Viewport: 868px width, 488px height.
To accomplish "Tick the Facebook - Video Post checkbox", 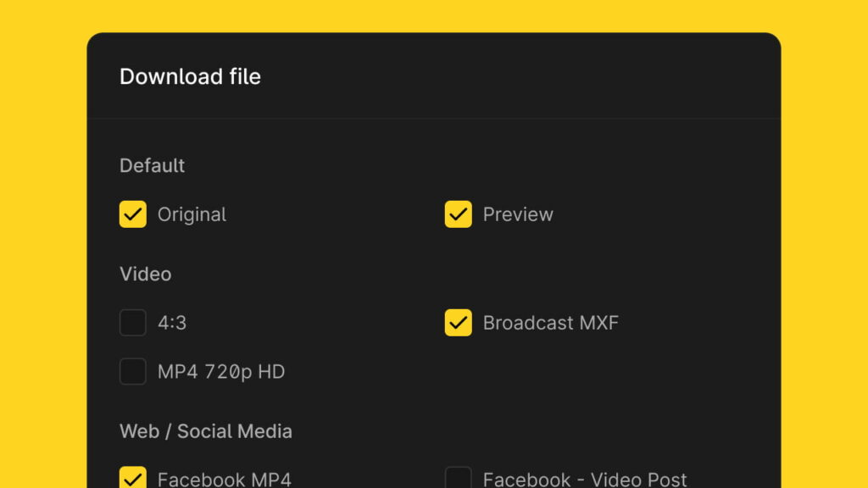I will 459,478.
